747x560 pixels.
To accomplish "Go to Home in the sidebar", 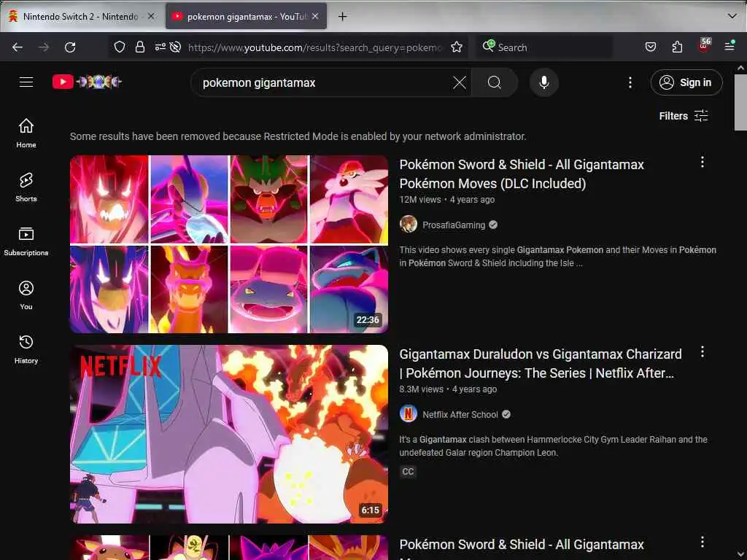I will (26, 133).
